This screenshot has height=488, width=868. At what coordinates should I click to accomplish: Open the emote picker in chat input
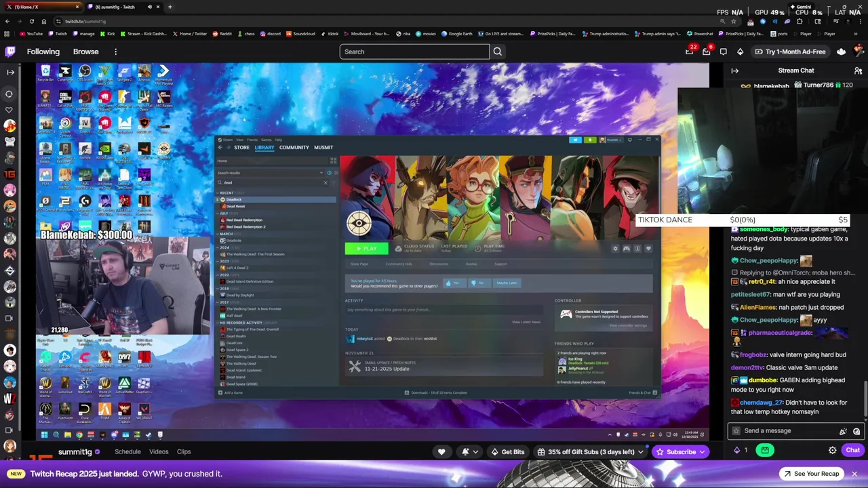856,431
